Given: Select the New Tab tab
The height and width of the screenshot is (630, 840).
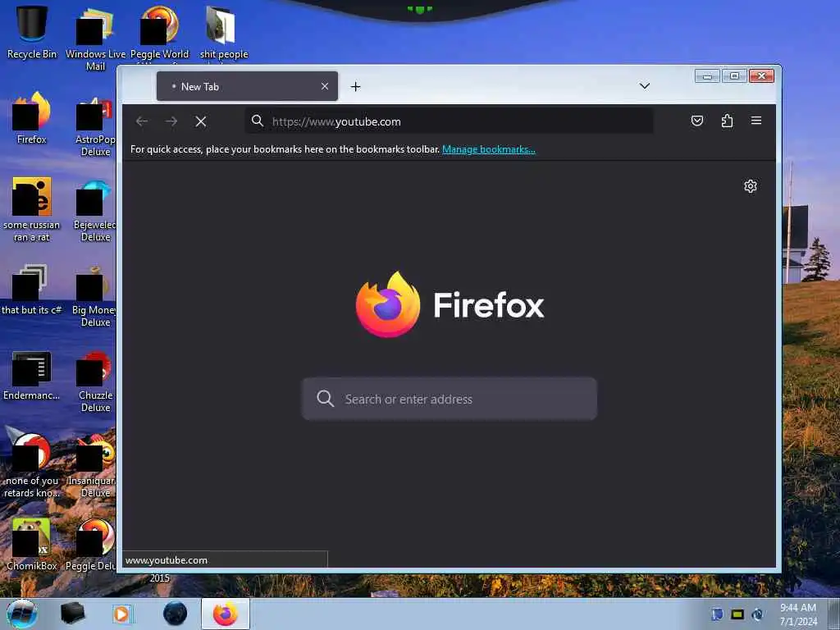Looking at the screenshot, I should [x=247, y=86].
